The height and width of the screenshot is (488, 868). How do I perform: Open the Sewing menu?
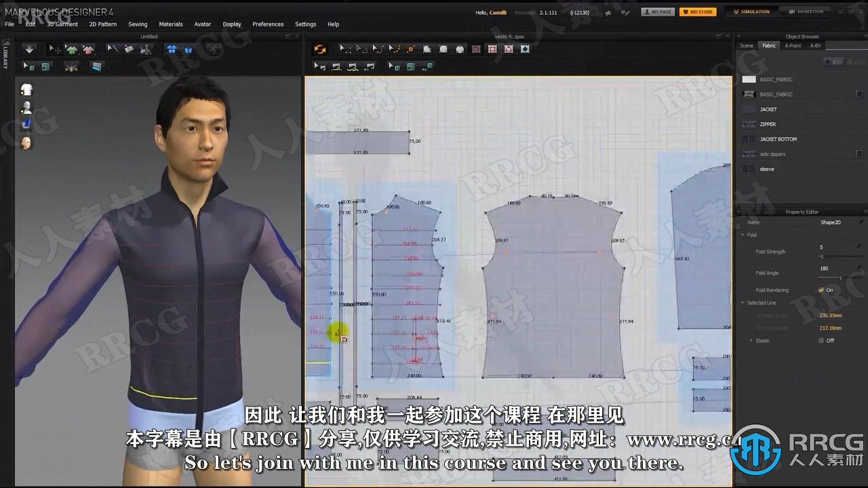pyautogui.click(x=138, y=24)
